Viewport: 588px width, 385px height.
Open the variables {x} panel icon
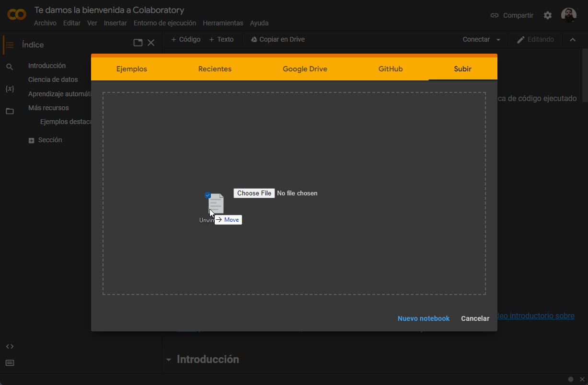coord(10,89)
